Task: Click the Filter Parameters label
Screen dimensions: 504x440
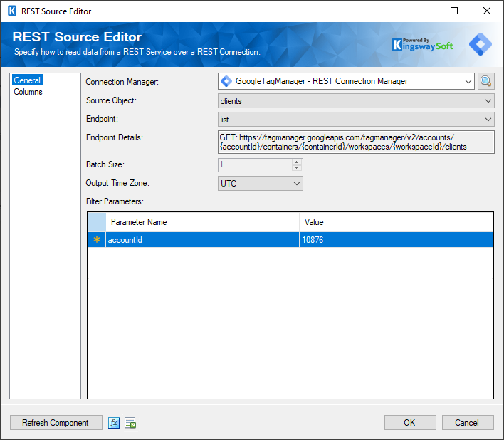Action: click(115, 201)
